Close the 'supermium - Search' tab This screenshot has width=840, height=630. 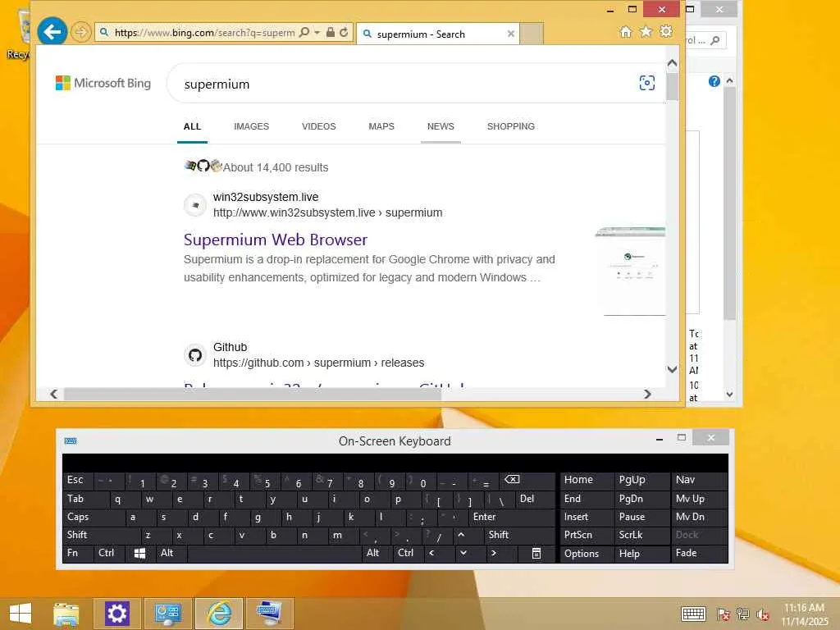coord(510,34)
